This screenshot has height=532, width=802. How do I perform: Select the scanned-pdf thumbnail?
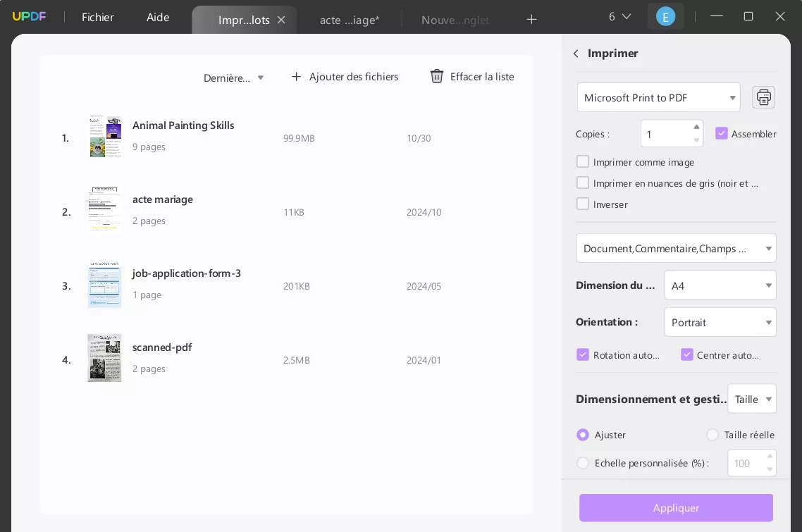click(104, 358)
